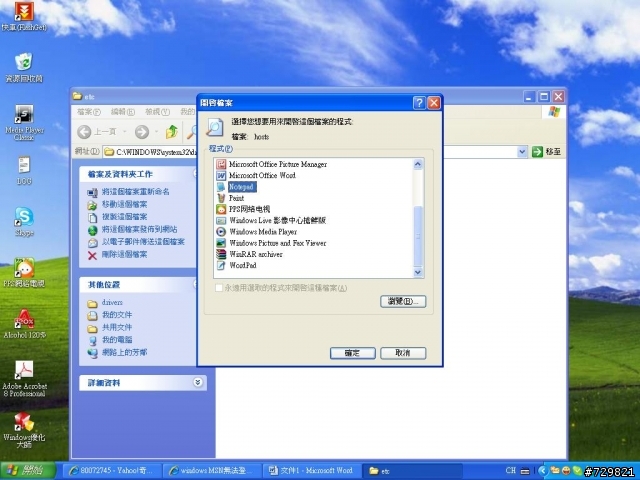
Task: Pick Paint from the program list
Action: coord(230,198)
